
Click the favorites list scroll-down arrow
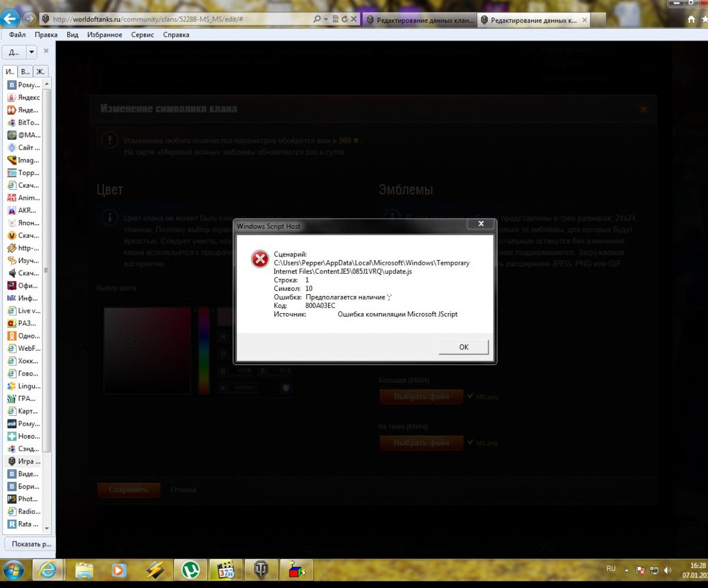point(47,528)
